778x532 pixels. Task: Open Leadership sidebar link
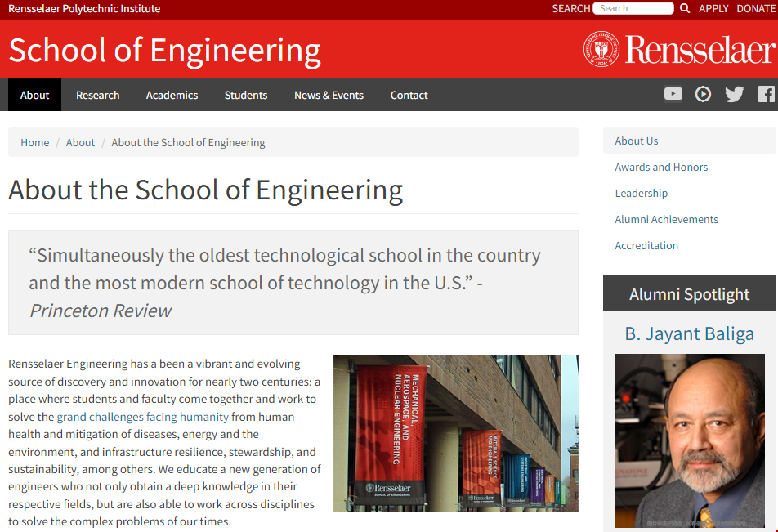tap(641, 193)
